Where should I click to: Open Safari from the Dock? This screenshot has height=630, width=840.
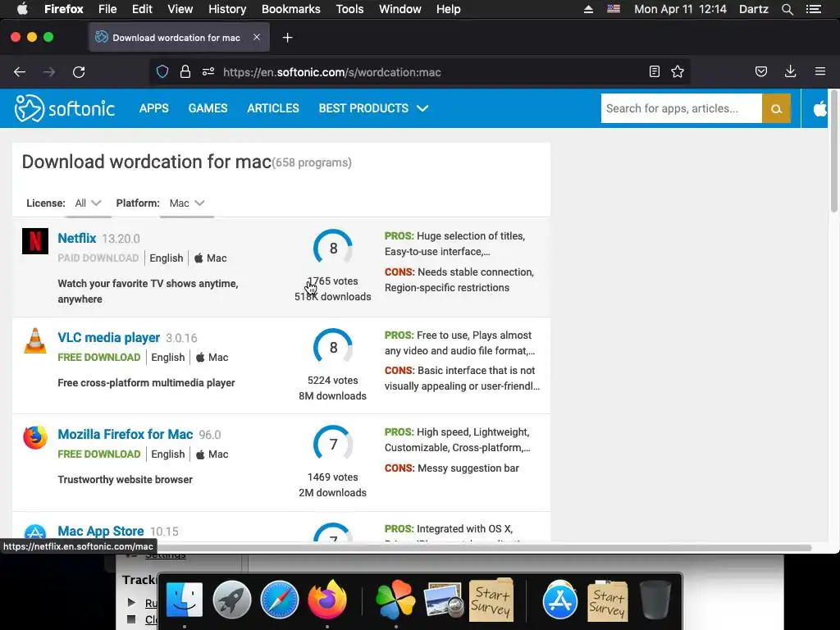point(280,600)
